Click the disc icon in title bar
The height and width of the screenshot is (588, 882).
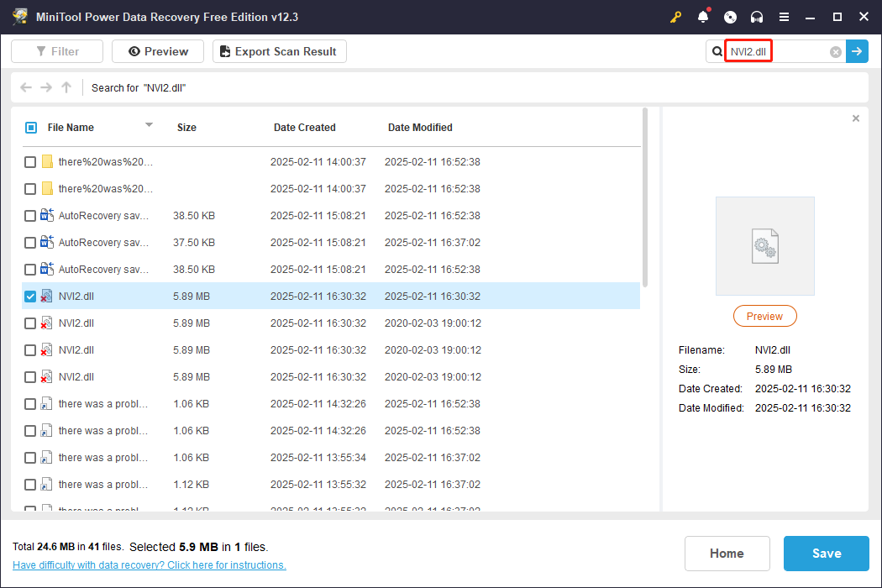tap(730, 17)
